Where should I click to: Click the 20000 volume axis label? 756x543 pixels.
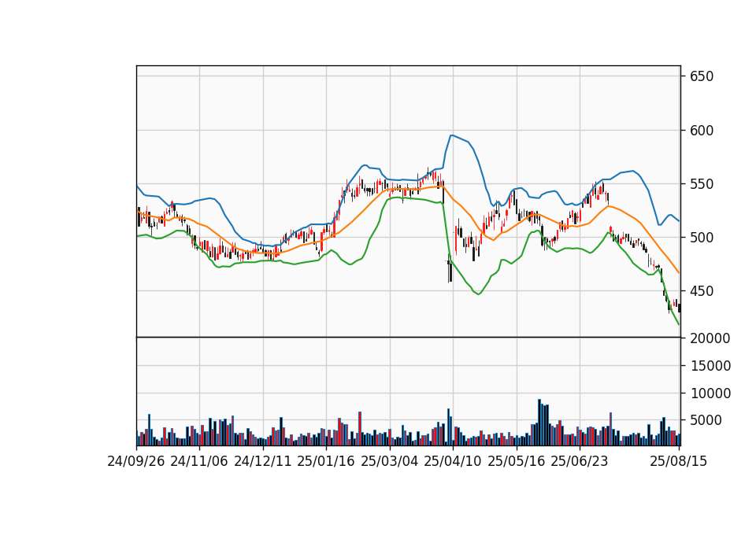710,338
